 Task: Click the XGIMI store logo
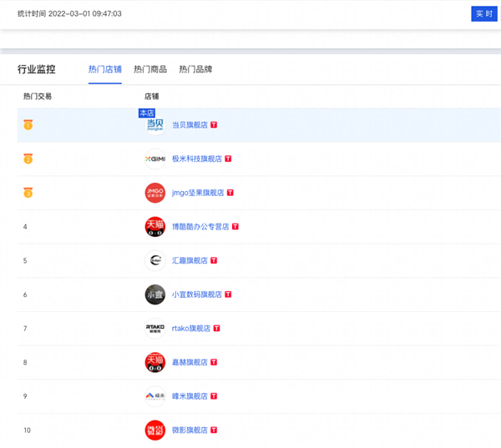[x=155, y=159]
